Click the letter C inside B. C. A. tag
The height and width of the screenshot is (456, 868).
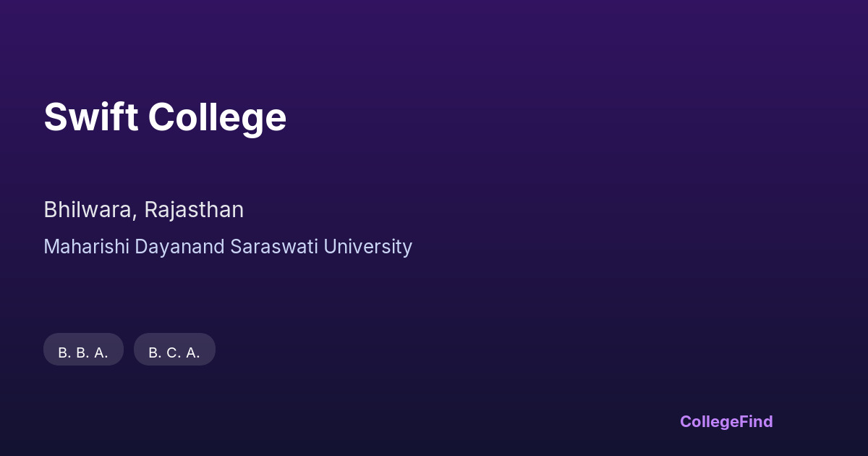[172, 352]
